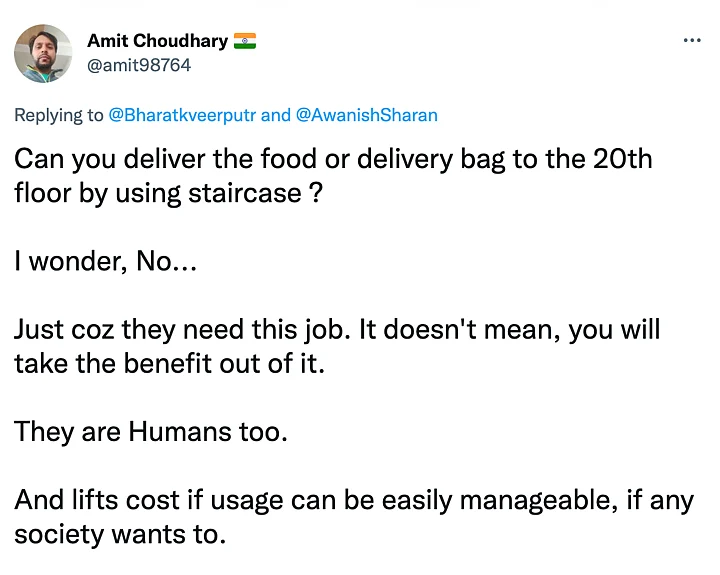
Task: Click the 'Replying to' label
Action: click(x=59, y=115)
